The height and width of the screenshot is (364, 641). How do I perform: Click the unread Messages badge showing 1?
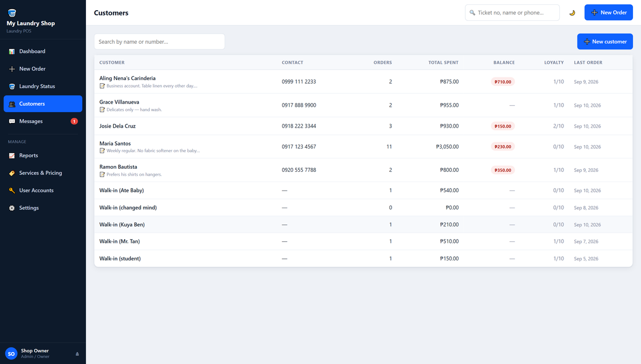[74, 121]
